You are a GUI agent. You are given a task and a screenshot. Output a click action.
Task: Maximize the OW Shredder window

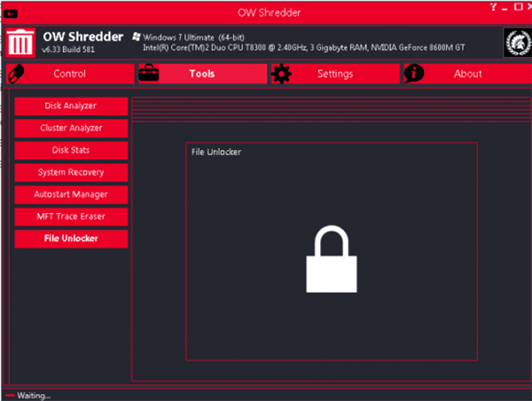[518, 7]
